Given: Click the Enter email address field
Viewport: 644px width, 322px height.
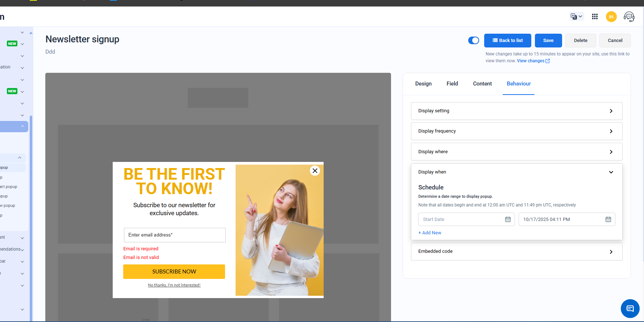Looking at the screenshot, I should tap(175, 235).
